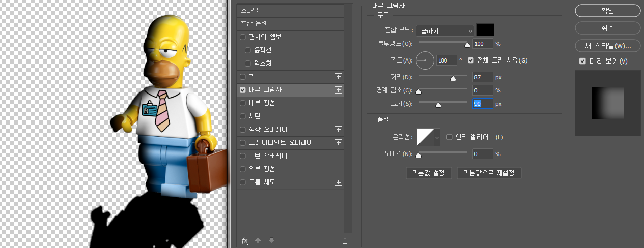This screenshot has width=644, height=248.
Task: Toggle 앤티 앨리어스 checkbox
Action: coord(450,137)
